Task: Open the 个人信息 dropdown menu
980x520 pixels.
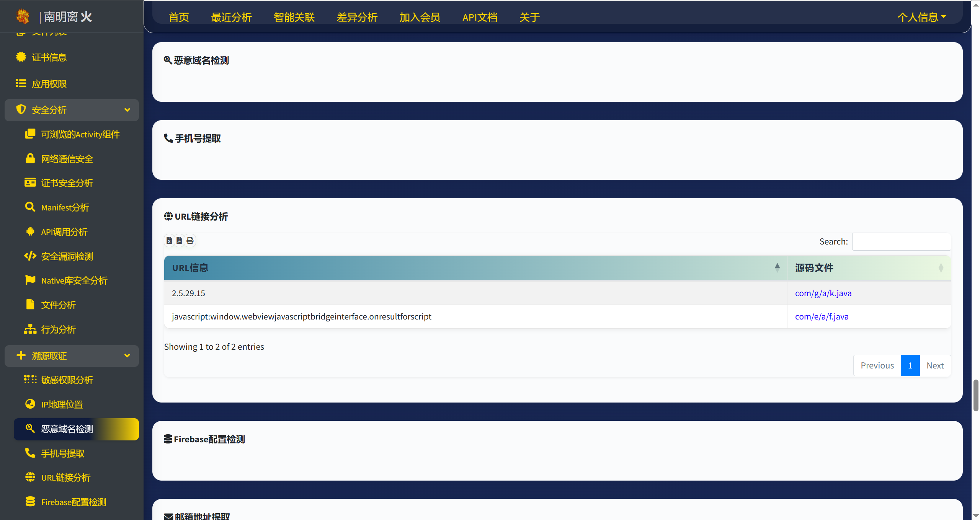Action: [921, 17]
